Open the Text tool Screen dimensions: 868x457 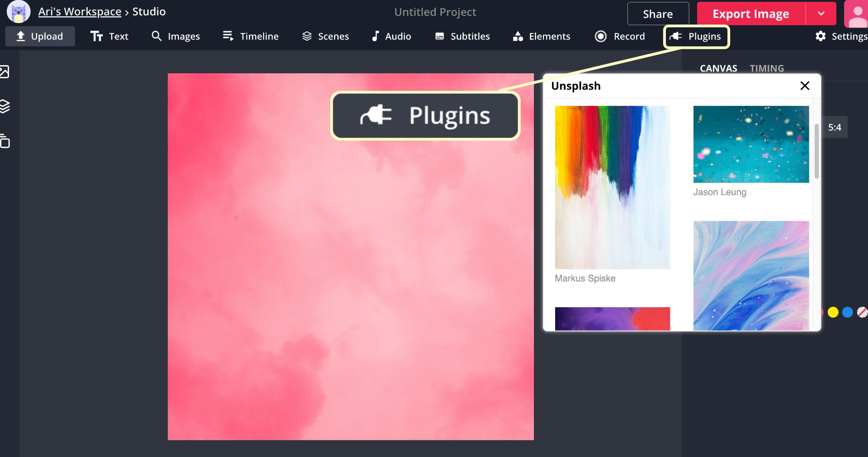109,36
